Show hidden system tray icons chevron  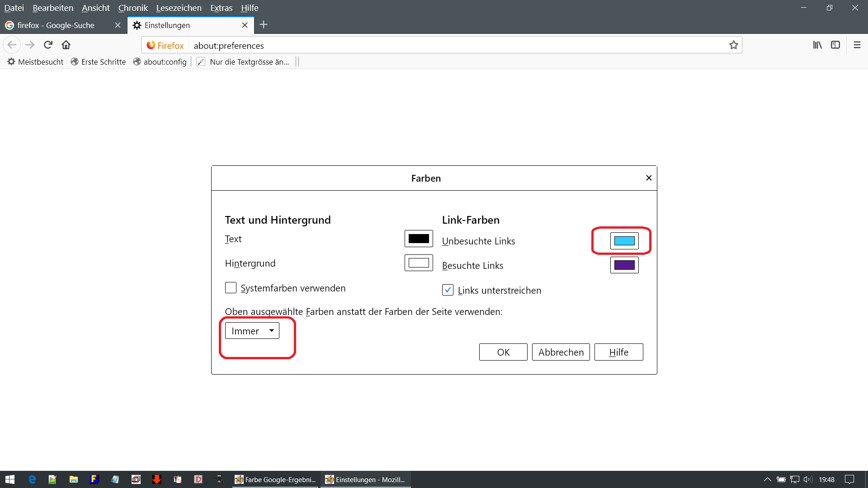767,479
